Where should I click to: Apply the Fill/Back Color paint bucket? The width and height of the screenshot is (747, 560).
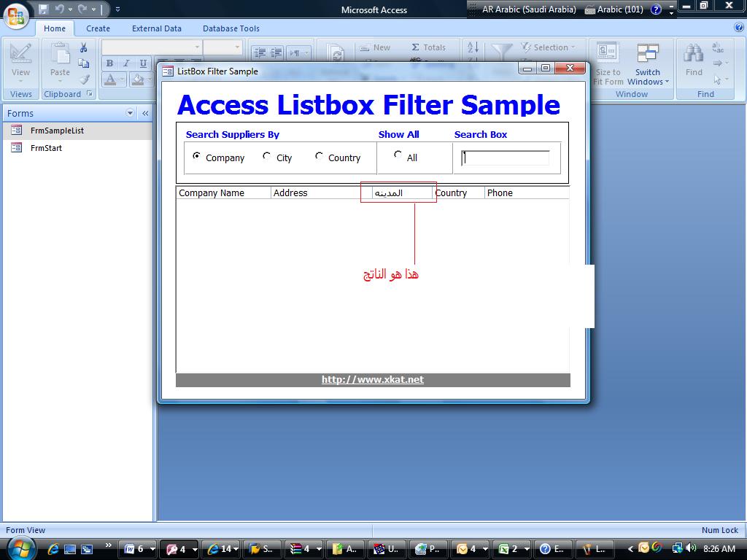(138, 79)
